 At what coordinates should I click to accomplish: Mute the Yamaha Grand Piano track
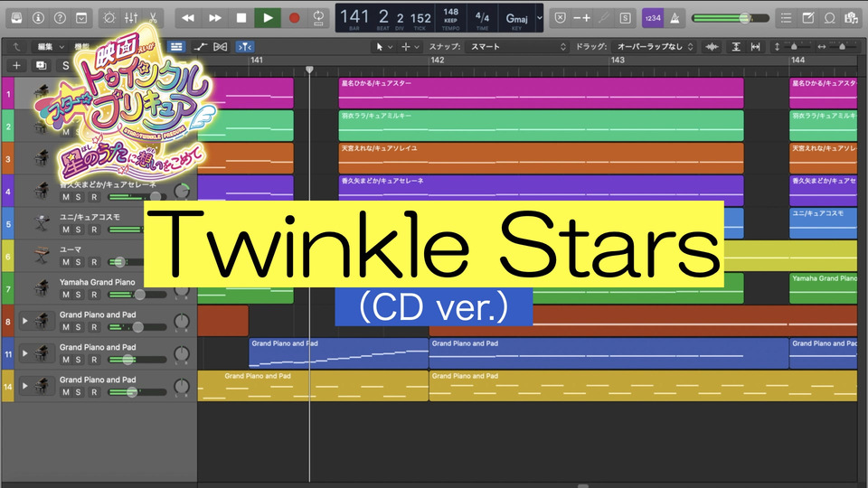pyautogui.click(x=66, y=295)
